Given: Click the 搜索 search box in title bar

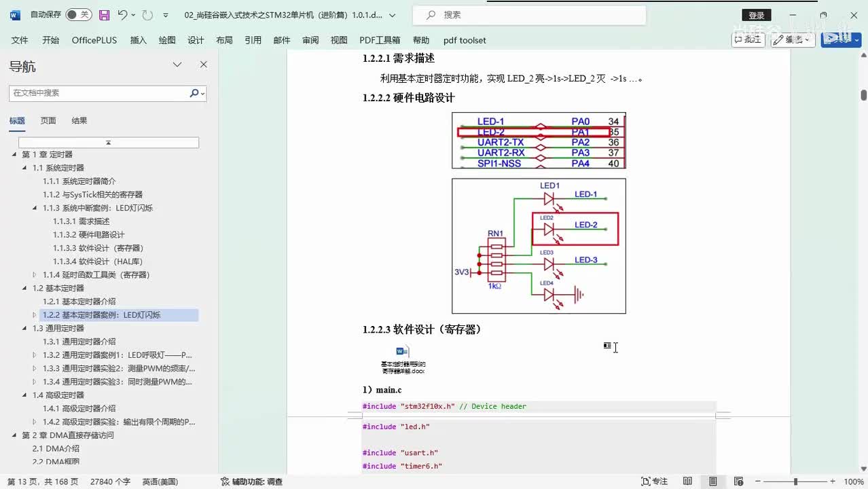Looking at the screenshot, I should point(528,14).
